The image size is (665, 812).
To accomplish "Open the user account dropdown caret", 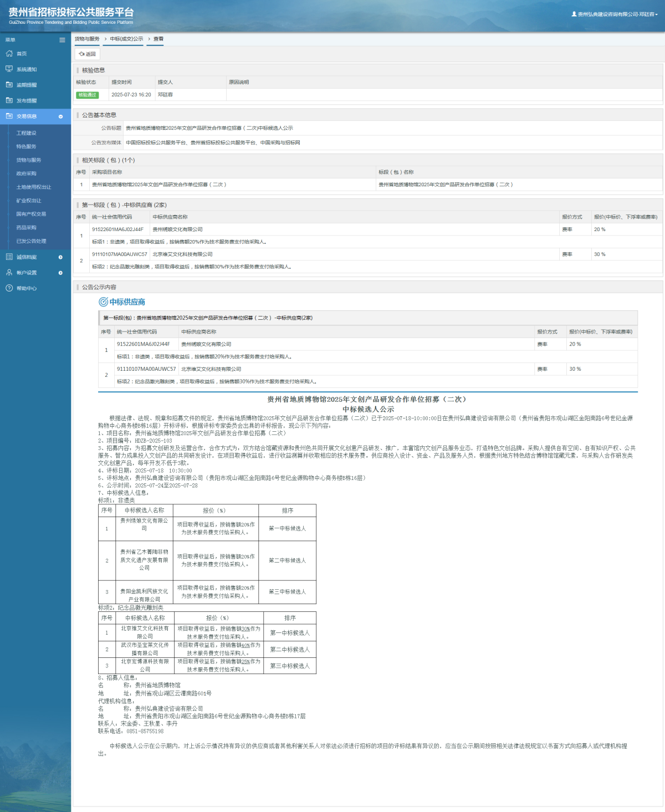I will pos(657,14).
